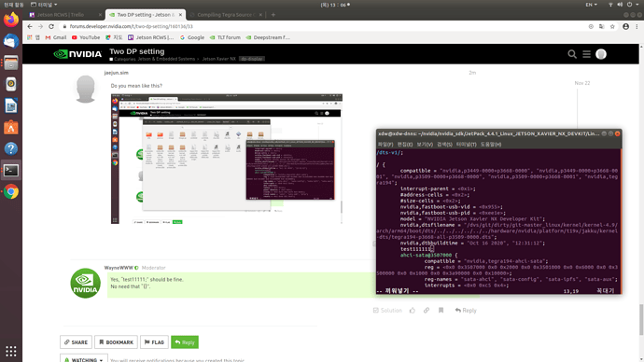The image size is (644, 362).
Task: Go forward in browser history
Action: [40, 26]
